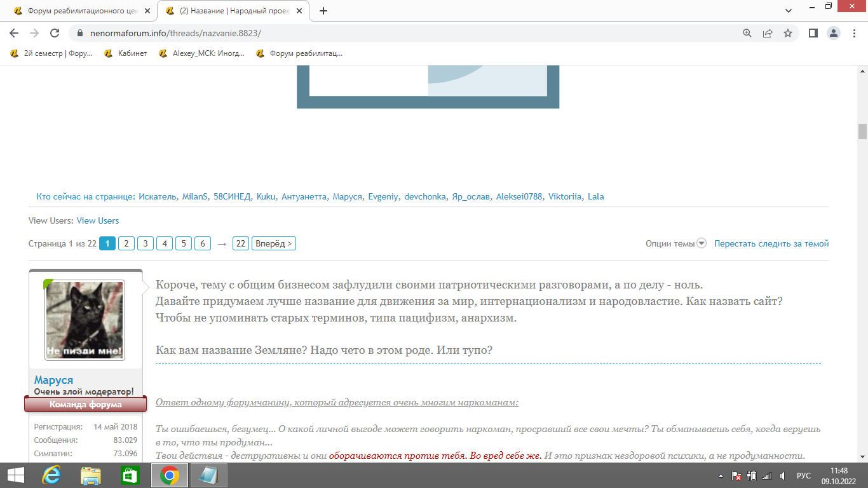Open the Chrome three-dot menu
This screenshot has width=868, height=488.
pos(853,33)
